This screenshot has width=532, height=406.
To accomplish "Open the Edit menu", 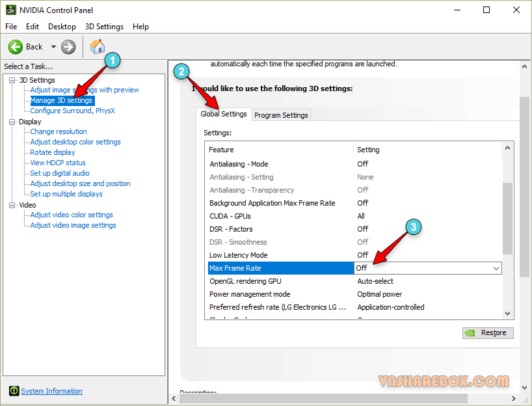I will pyautogui.click(x=33, y=27).
